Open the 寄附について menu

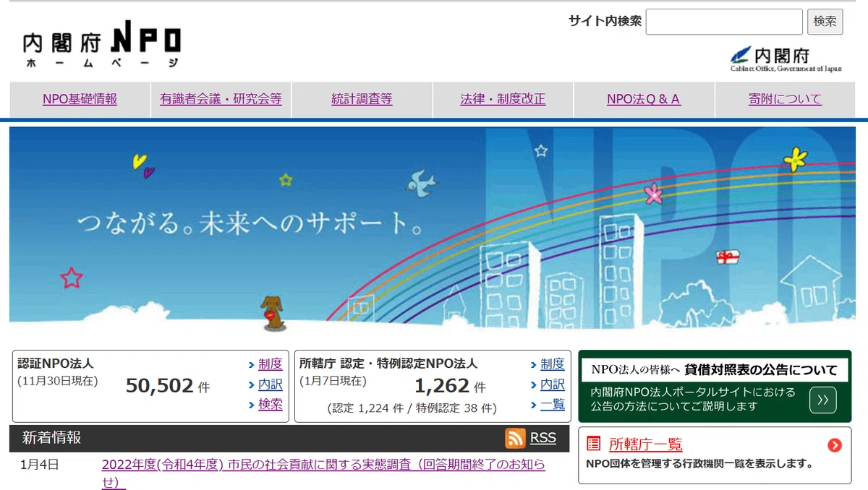785,100
